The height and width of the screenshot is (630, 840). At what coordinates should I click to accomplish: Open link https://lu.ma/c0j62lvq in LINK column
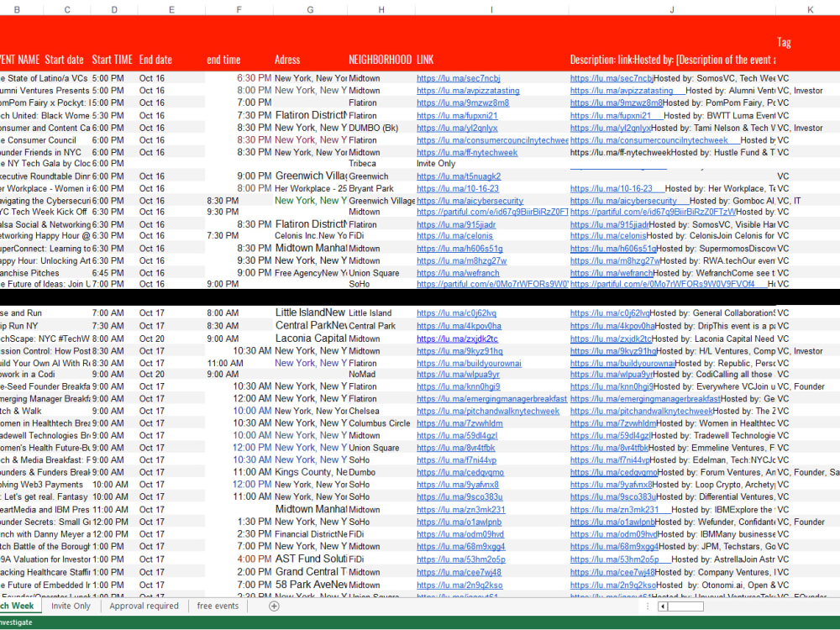(x=456, y=313)
